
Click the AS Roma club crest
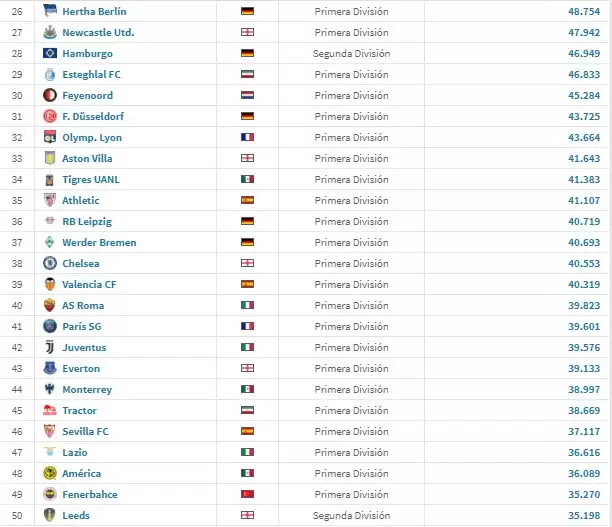[49, 305]
